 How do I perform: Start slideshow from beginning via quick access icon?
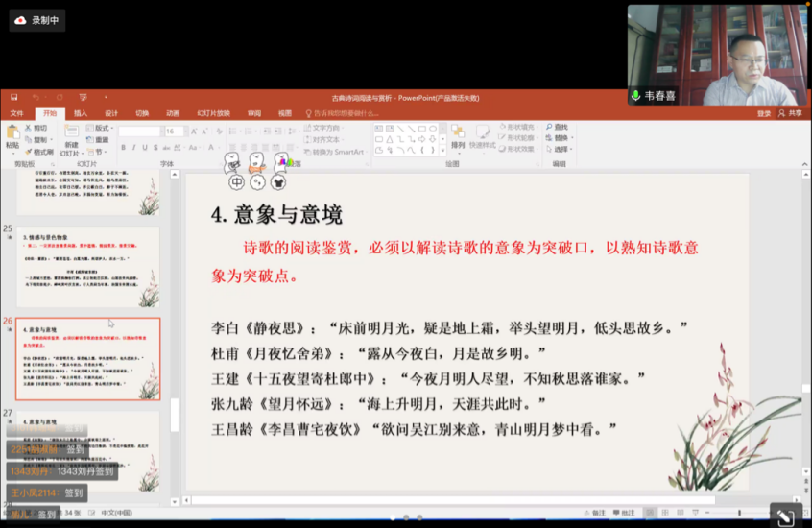click(x=83, y=97)
